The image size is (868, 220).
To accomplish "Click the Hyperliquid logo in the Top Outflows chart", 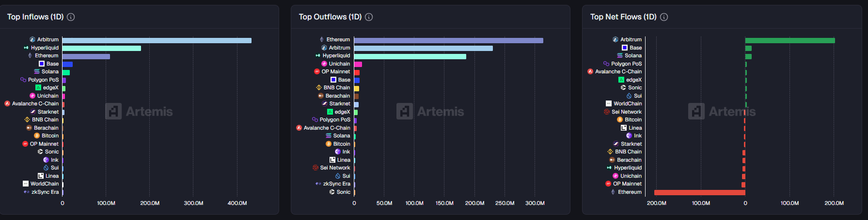I will (318, 56).
